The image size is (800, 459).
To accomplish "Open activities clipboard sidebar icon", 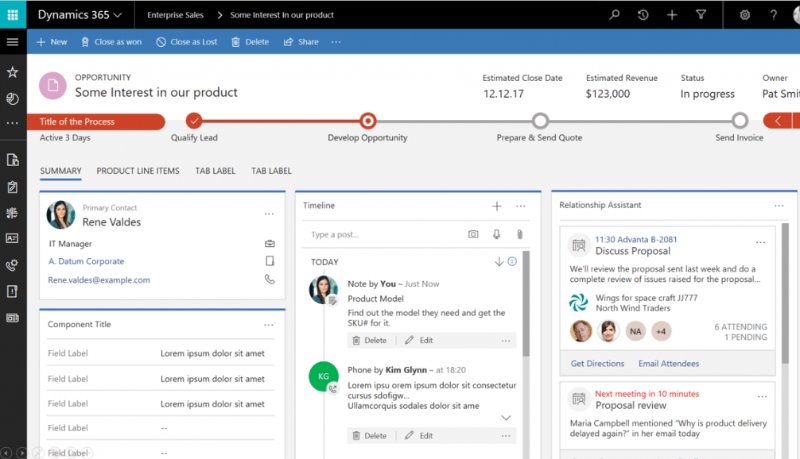I will click(x=13, y=187).
